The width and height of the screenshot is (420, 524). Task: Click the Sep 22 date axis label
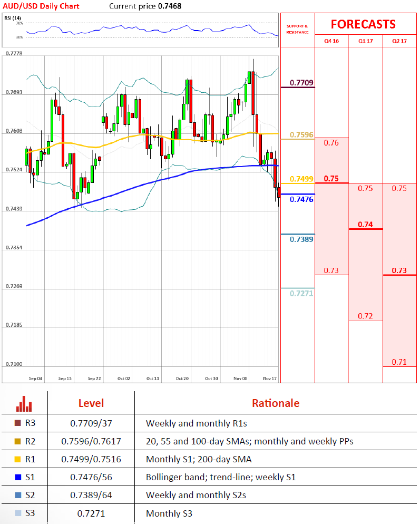pyautogui.click(x=94, y=379)
